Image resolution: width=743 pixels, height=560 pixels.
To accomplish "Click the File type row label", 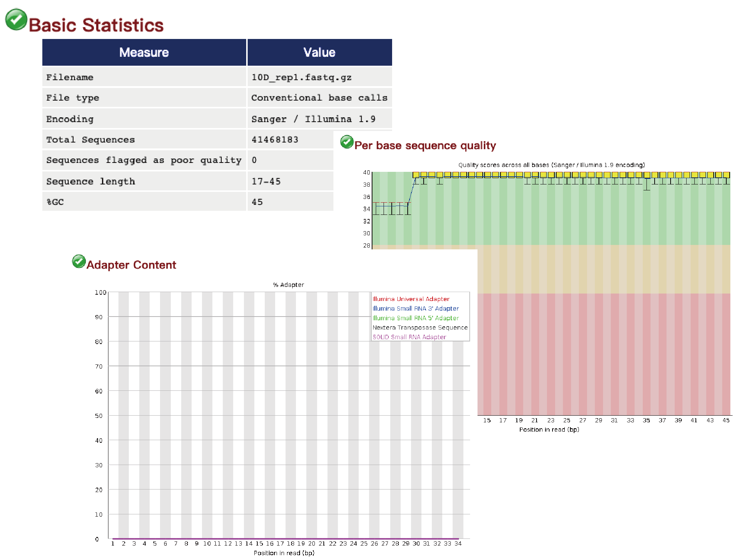I will pyautogui.click(x=73, y=98).
